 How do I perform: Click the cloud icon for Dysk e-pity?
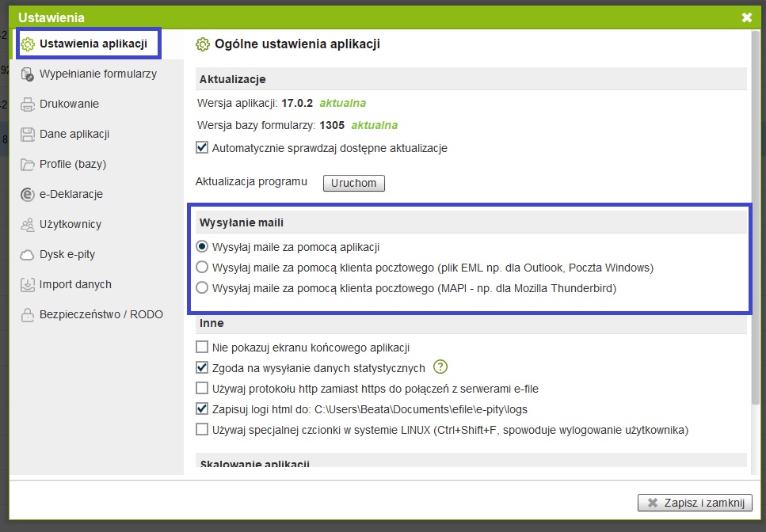pos(27,255)
